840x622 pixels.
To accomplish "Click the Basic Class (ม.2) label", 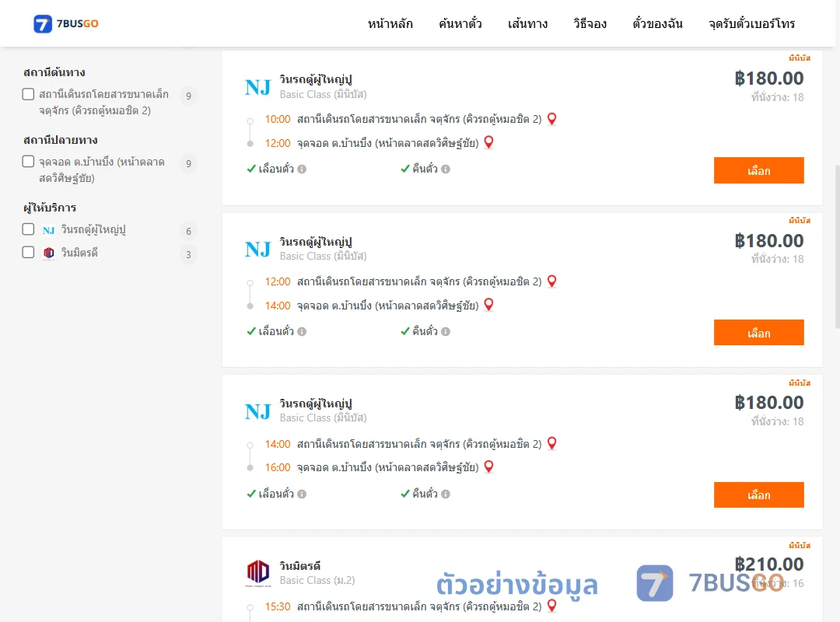I will pyautogui.click(x=317, y=580).
